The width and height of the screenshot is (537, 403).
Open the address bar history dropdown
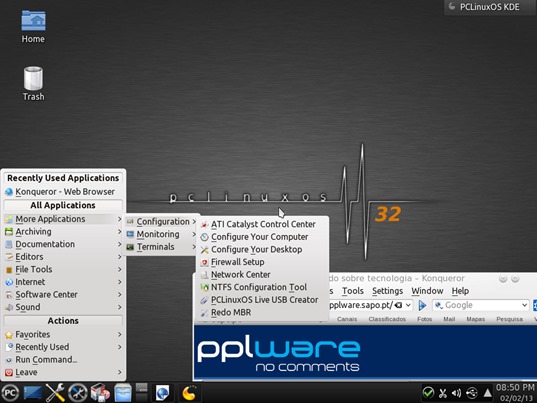coord(409,305)
